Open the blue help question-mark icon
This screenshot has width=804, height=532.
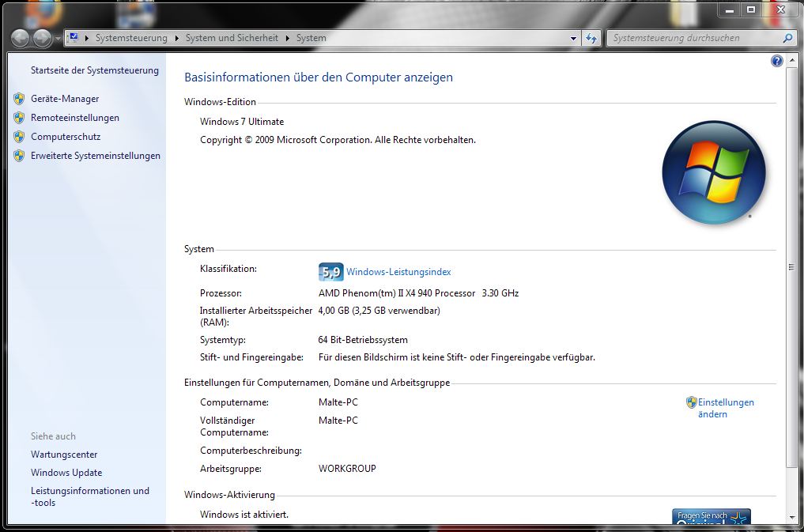tap(777, 61)
